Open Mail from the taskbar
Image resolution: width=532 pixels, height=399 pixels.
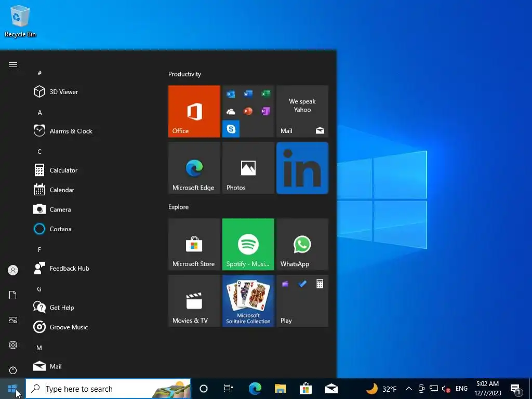pyautogui.click(x=331, y=389)
